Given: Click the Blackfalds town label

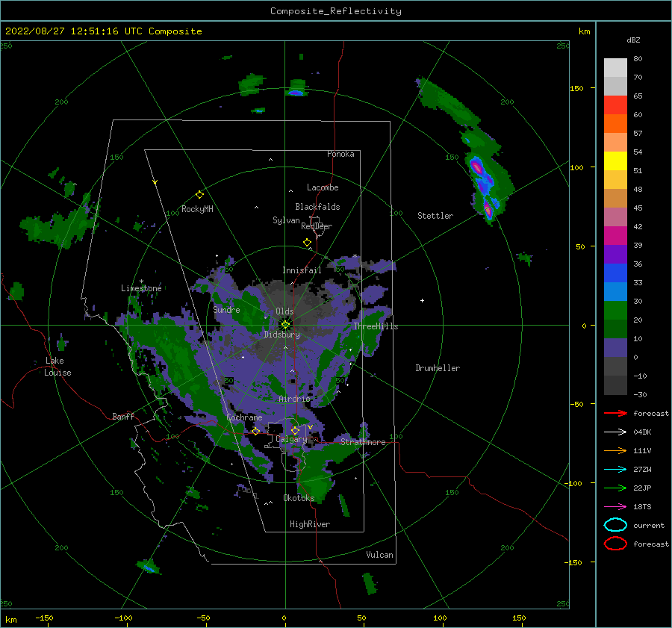Looking at the screenshot, I should (x=317, y=207).
